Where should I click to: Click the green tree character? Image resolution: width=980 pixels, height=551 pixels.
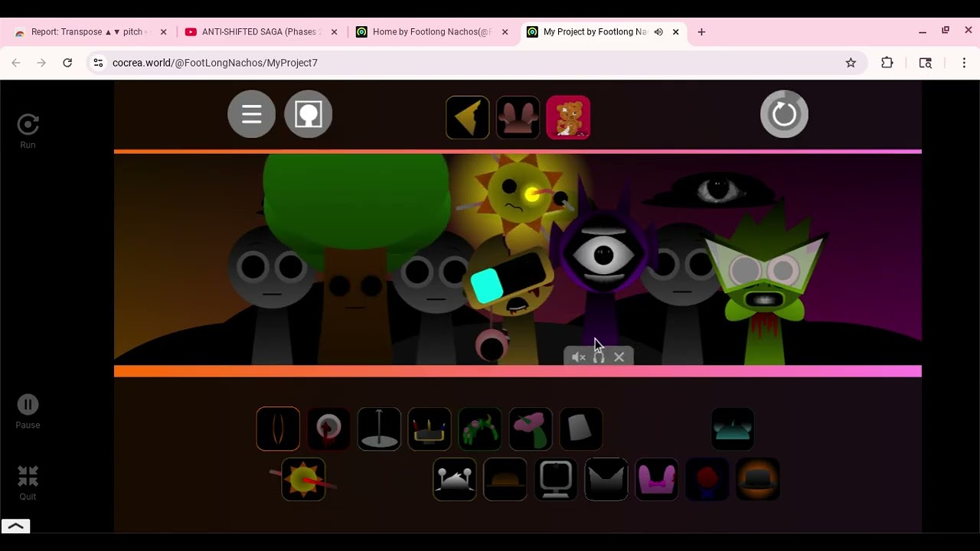click(x=355, y=253)
